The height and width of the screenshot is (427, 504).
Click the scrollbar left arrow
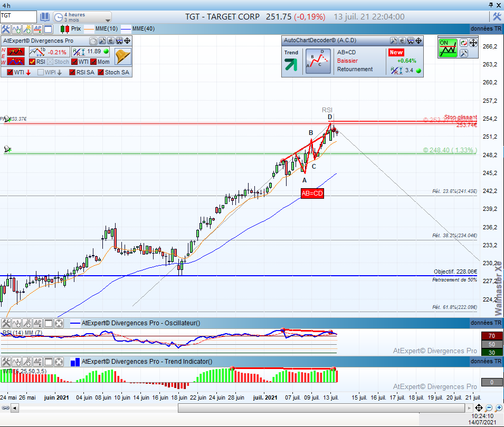pos(14,409)
